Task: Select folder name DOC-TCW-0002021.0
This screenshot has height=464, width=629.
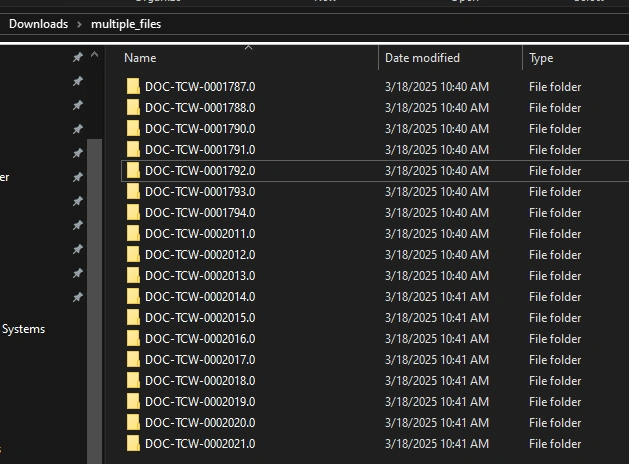Action: click(x=200, y=444)
